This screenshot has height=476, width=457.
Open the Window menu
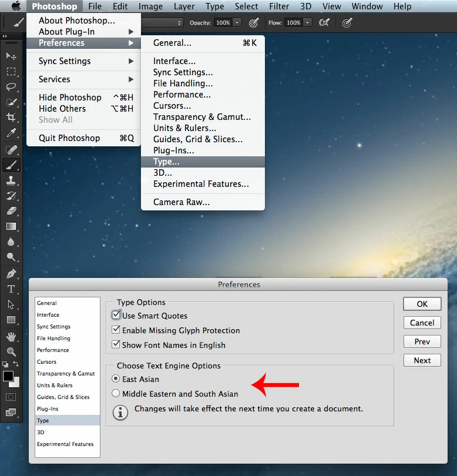click(367, 6)
